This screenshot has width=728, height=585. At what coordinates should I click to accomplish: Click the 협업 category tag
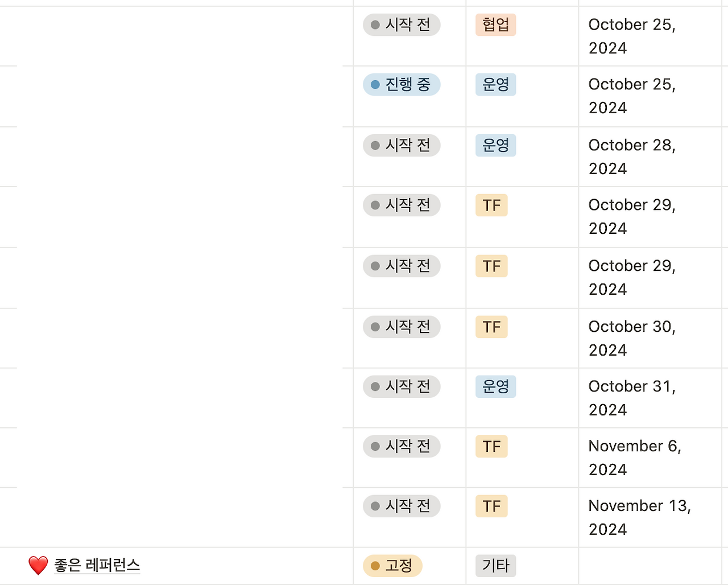[x=495, y=24]
